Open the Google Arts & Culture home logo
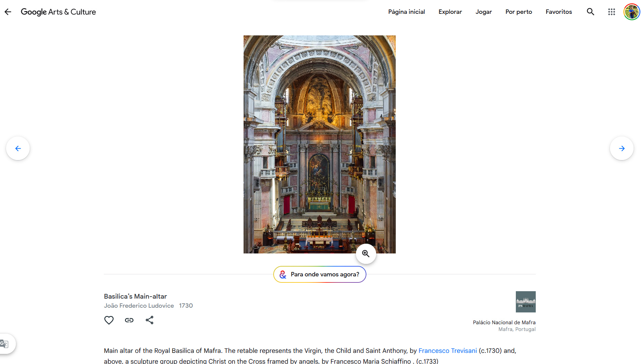 pyautogui.click(x=58, y=12)
